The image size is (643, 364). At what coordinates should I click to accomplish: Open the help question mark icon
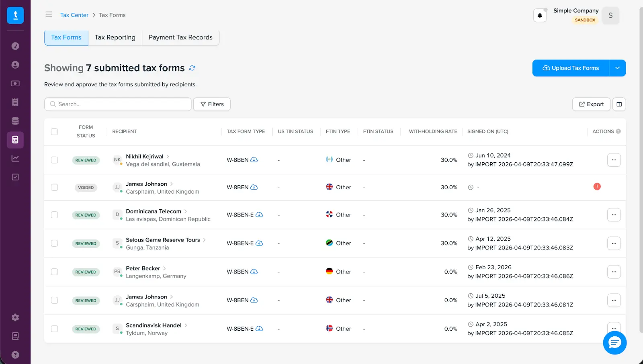pos(15,355)
